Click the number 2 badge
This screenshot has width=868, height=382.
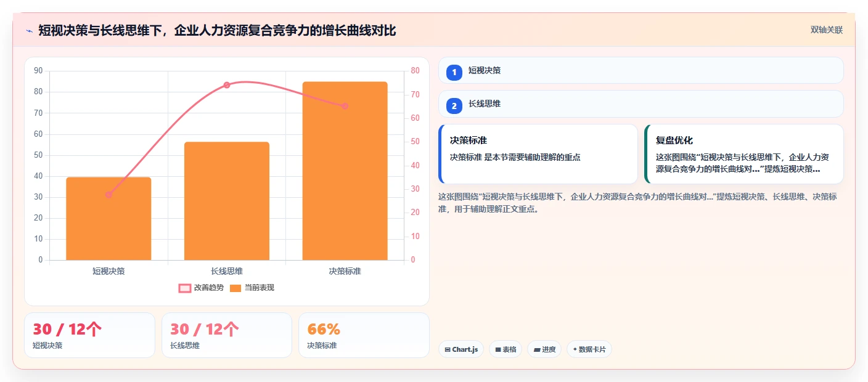[x=454, y=106]
